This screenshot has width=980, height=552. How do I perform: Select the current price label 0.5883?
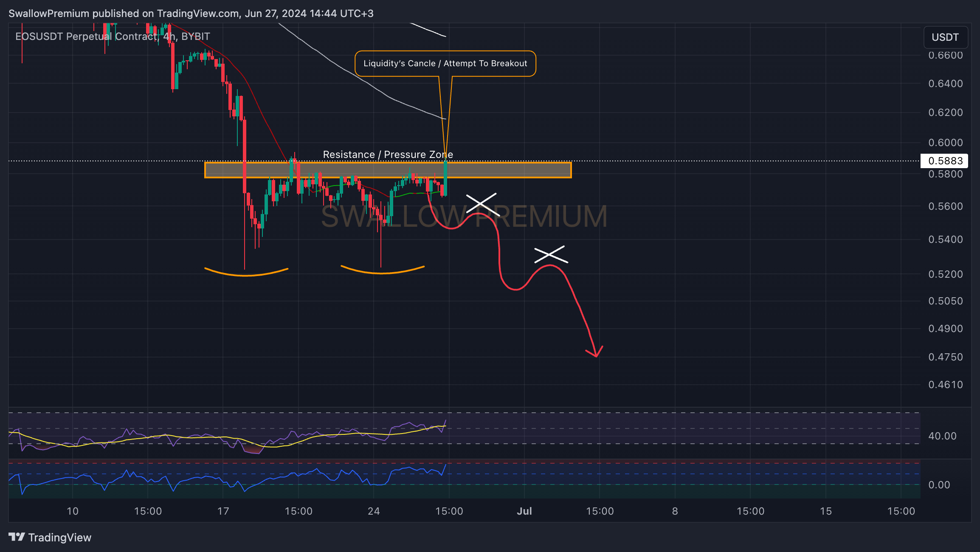944,161
